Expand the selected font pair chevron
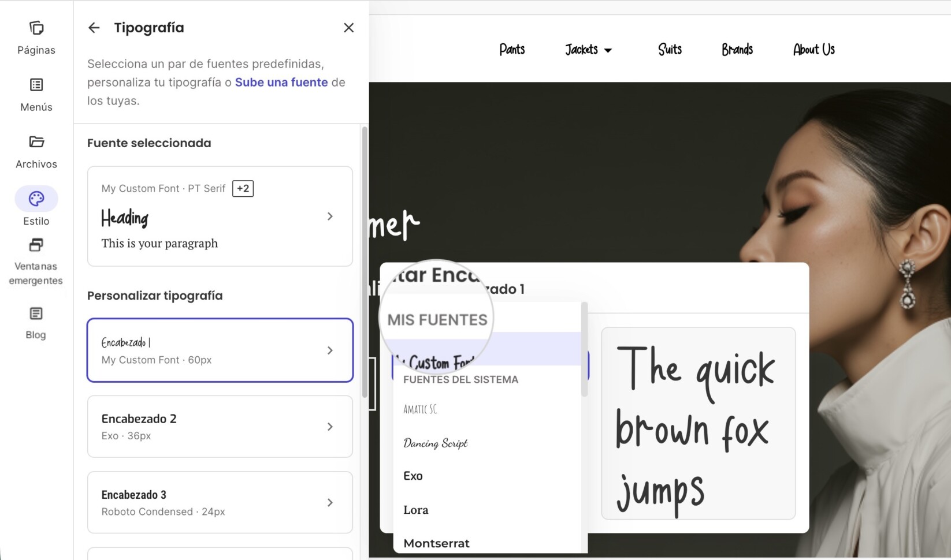This screenshot has width=951, height=560. click(330, 216)
